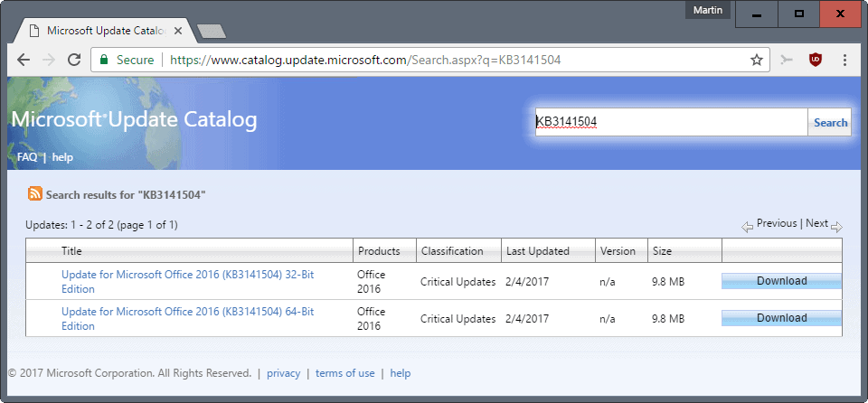Click the Previous page arrow icon

click(748, 227)
